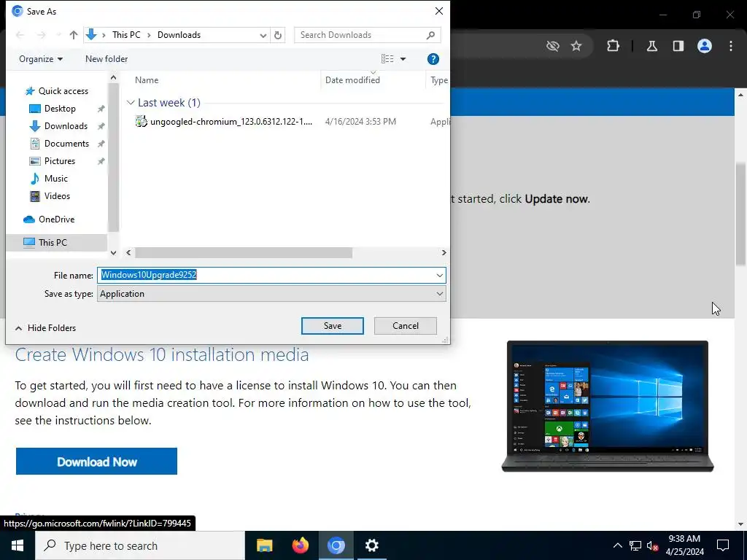
Task: Open Chrome profile avatar
Action: (705, 46)
